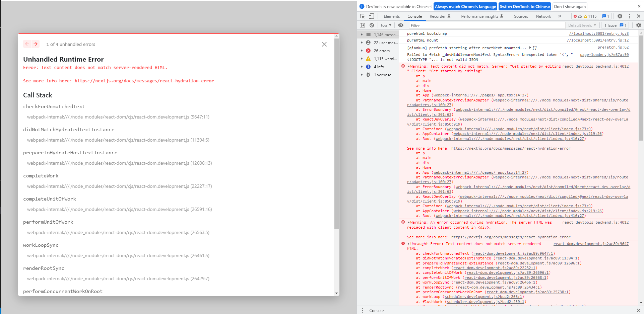The width and height of the screenshot is (644, 314).
Task: Close the DevTools panel
Action: point(639,16)
